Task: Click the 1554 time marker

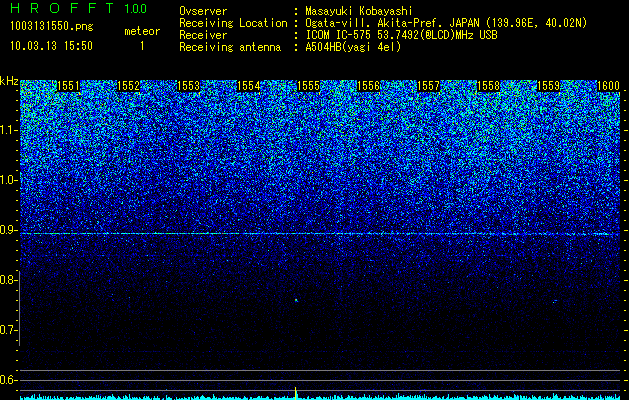Action: pyautogui.click(x=249, y=86)
